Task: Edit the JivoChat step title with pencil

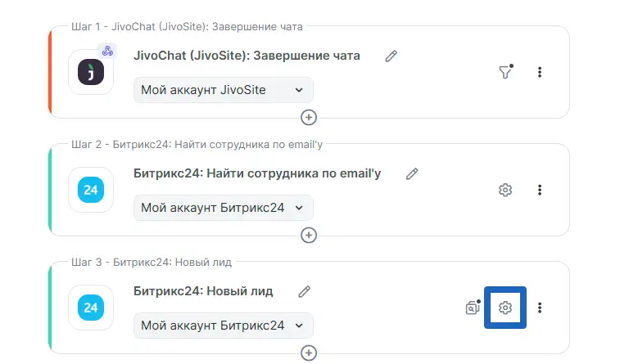Action: (391, 56)
